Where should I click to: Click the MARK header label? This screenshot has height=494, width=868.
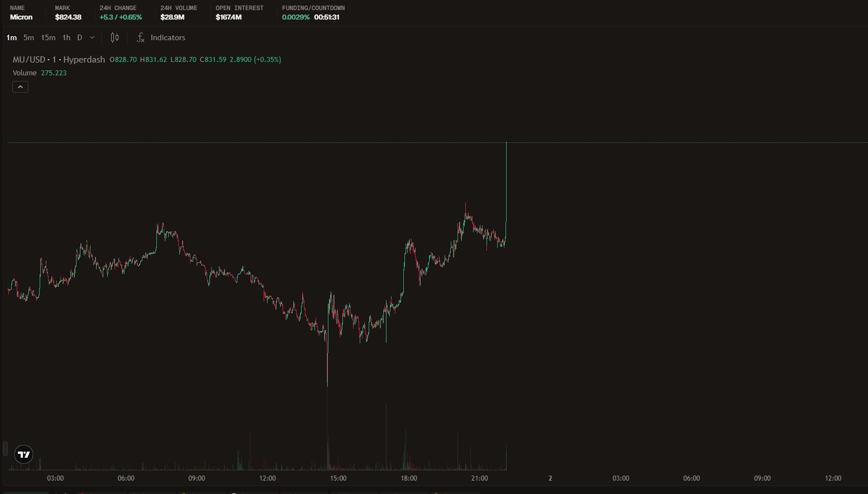pyautogui.click(x=63, y=8)
